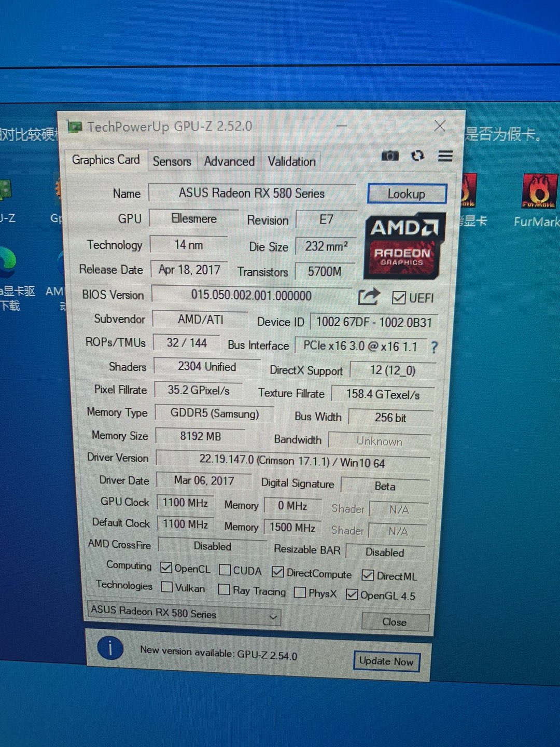Click the Revision value E7

tap(326, 220)
